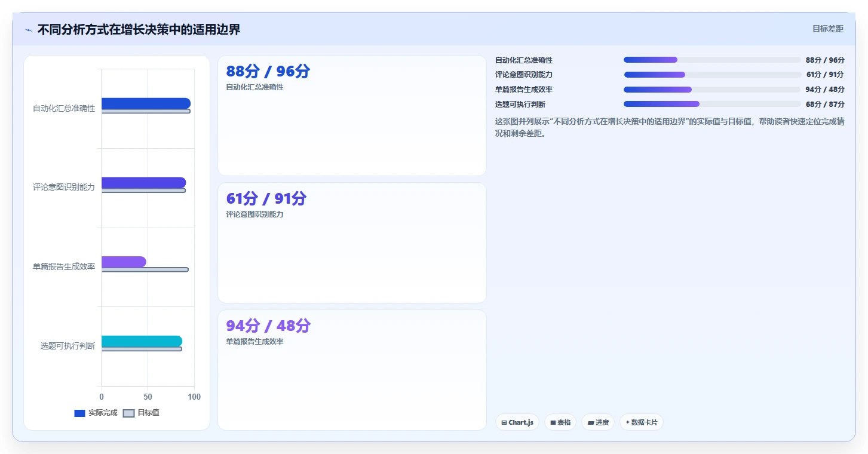Screen dimensions: 868x454
Task: Open the 94分 / 48分 data card
Action: [352, 370]
